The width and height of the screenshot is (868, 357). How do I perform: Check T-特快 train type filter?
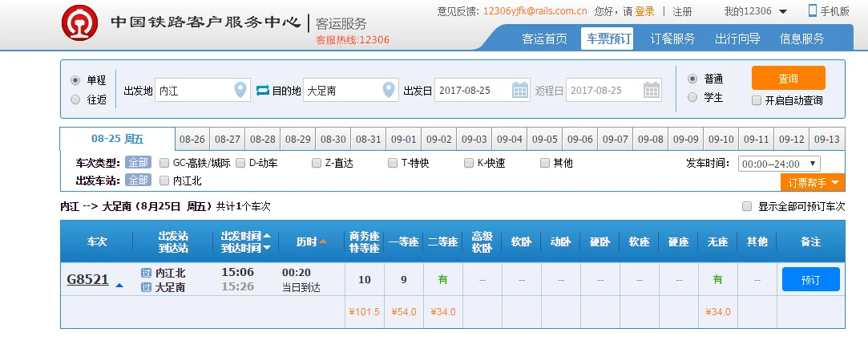393,163
